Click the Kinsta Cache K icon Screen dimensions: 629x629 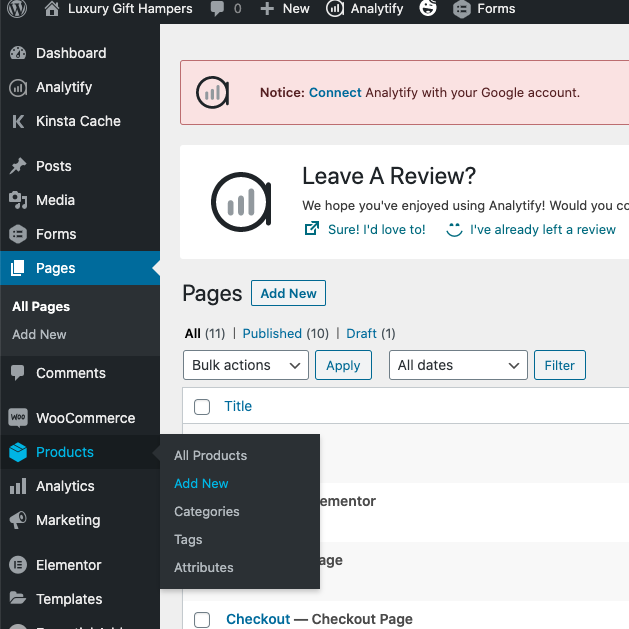click(18, 121)
